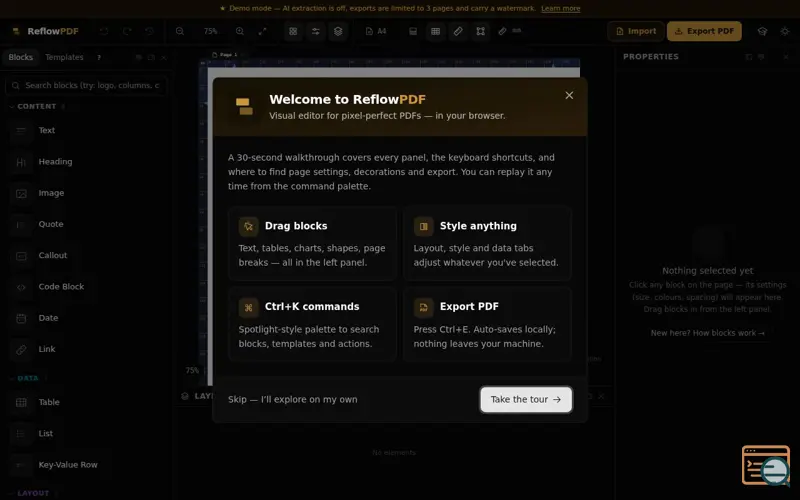This screenshot has height=500, width=800.
Task: Click the history reset icon
Action: (x=149, y=31)
